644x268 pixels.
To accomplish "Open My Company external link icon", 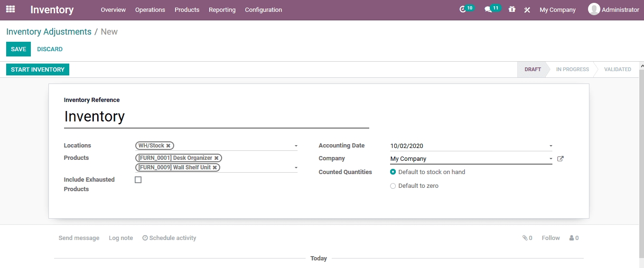I will click(x=560, y=159).
